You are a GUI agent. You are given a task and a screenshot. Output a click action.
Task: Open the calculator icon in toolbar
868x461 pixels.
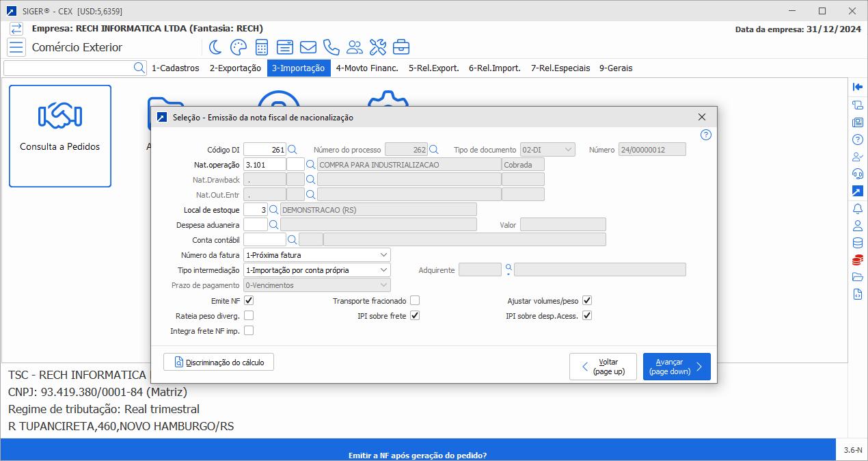261,47
